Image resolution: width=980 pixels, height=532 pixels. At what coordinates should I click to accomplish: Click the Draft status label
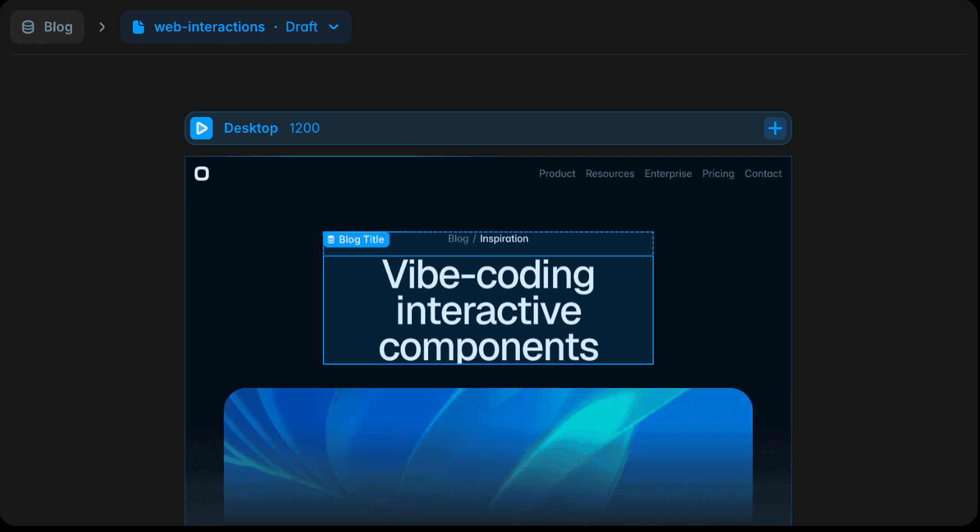click(x=302, y=27)
